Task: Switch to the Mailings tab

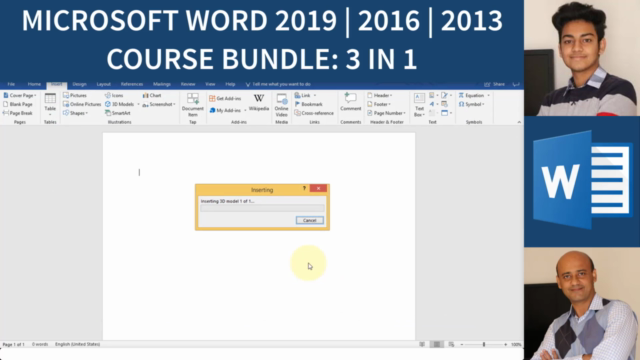Action: 162,84
